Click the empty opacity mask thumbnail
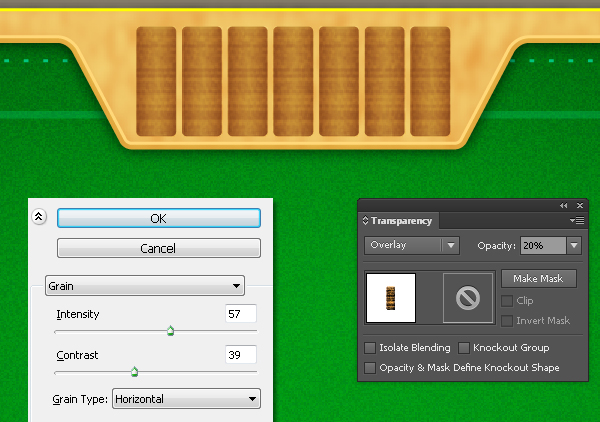This screenshot has width=600, height=422. (x=468, y=298)
